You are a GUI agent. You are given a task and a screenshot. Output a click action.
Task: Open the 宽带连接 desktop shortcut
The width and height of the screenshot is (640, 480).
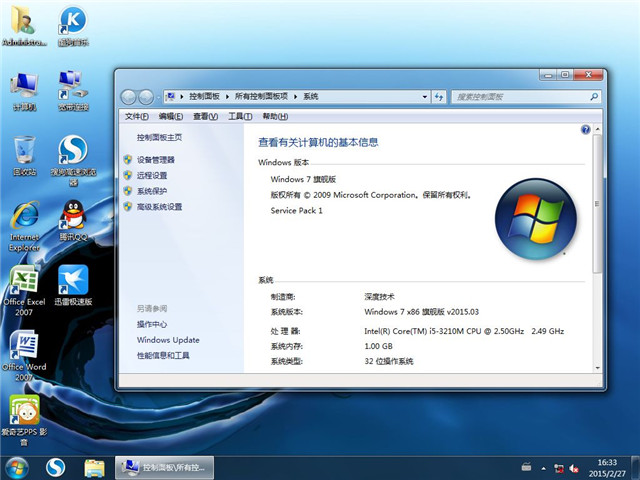point(73,91)
